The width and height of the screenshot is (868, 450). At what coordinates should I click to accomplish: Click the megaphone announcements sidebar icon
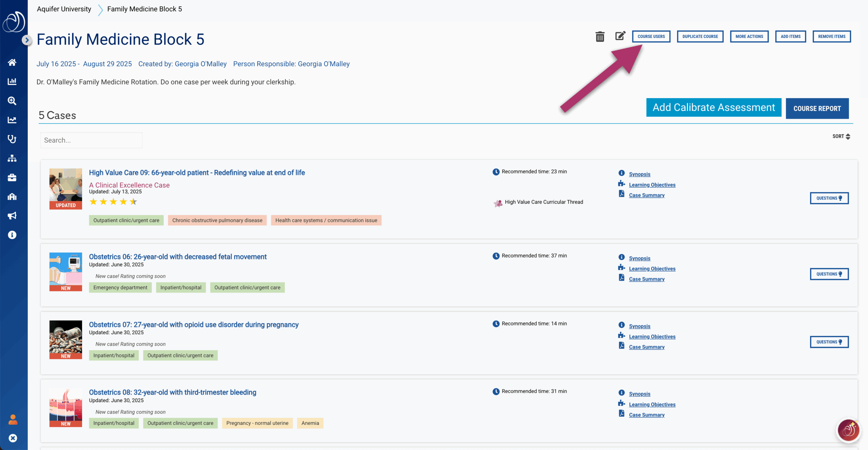(12, 216)
